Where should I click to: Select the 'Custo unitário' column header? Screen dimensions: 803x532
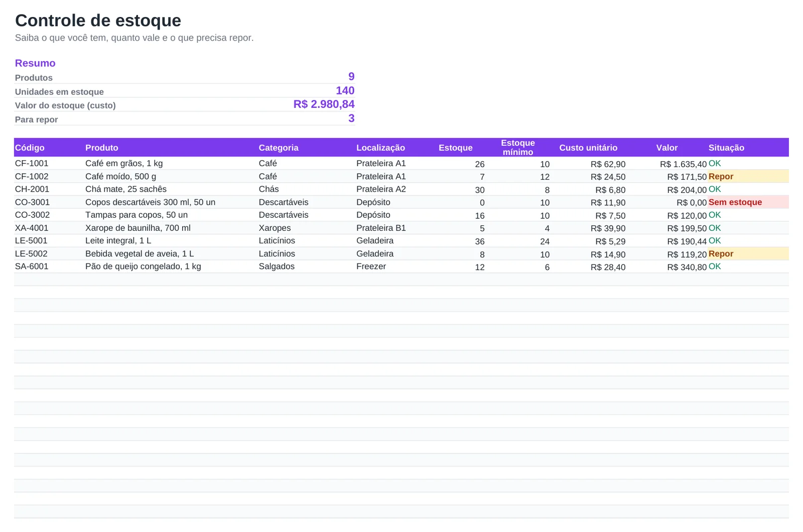(588, 148)
